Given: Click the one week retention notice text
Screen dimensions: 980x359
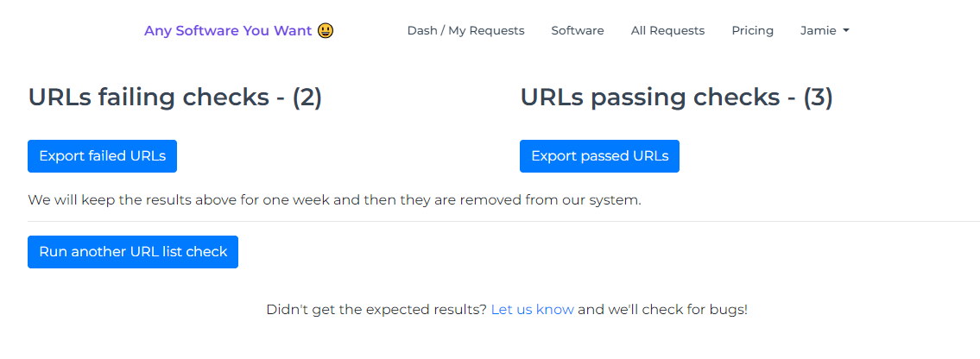Looking at the screenshot, I should (x=334, y=200).
